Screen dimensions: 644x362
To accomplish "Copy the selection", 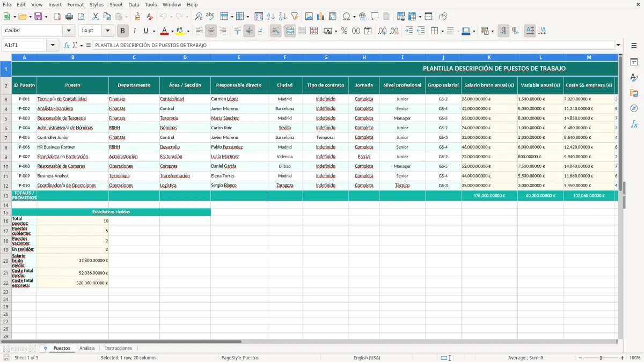I will tap(107, 17).
